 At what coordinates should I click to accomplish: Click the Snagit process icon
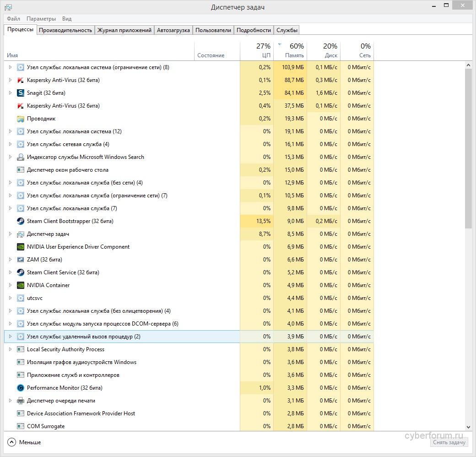point(20,93)
